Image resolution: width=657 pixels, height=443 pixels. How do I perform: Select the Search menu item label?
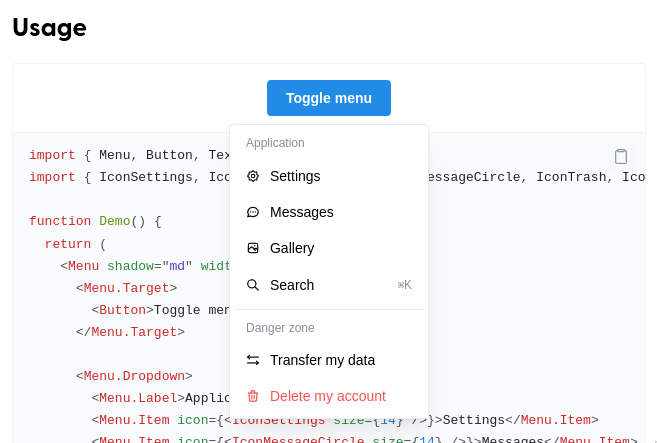pos(292,285)
